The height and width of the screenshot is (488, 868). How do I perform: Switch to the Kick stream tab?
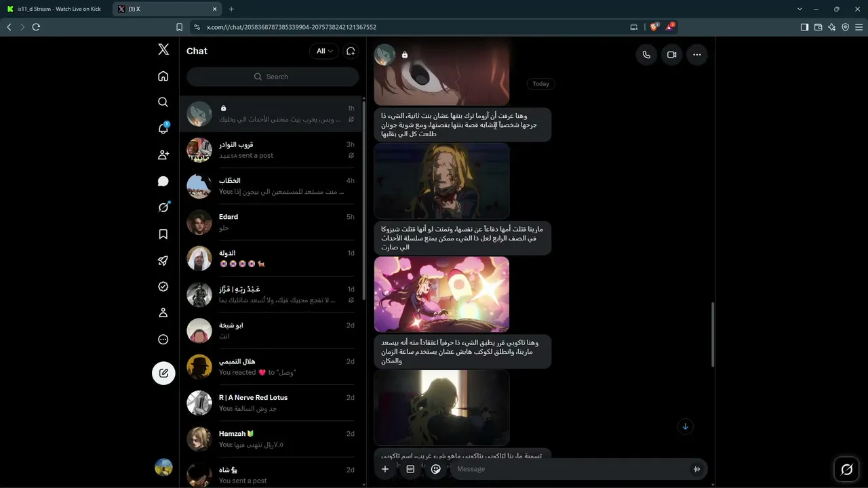(x=56, y=9)
